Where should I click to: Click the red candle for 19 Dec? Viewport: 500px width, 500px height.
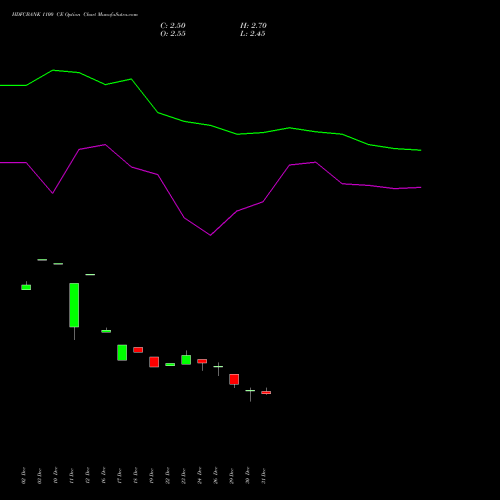(154, 362)
